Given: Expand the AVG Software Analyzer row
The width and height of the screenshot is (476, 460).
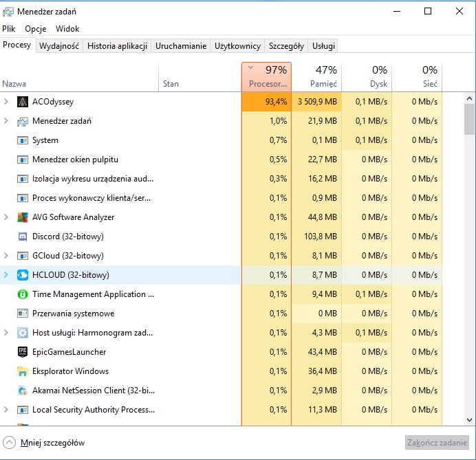Looking at the screenshot, I should tap(6, 217).
